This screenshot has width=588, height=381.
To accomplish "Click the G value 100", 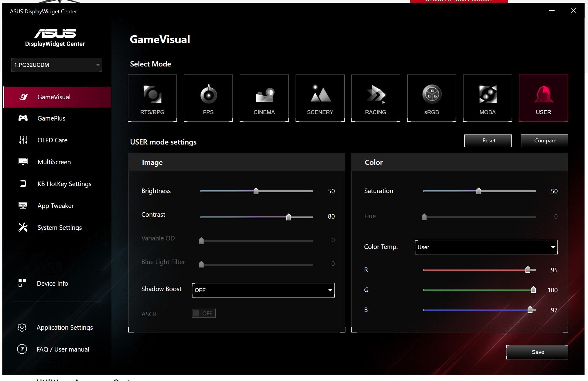I will tap(552, 290).
